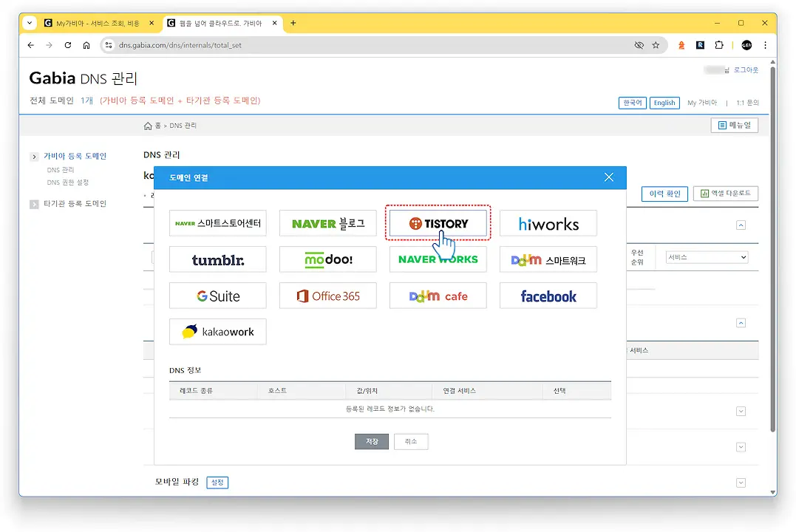The height and width of the screenshot is (532, 796).
Task: Open the Chrome three-dot menu
Action: tap(765, 45)
